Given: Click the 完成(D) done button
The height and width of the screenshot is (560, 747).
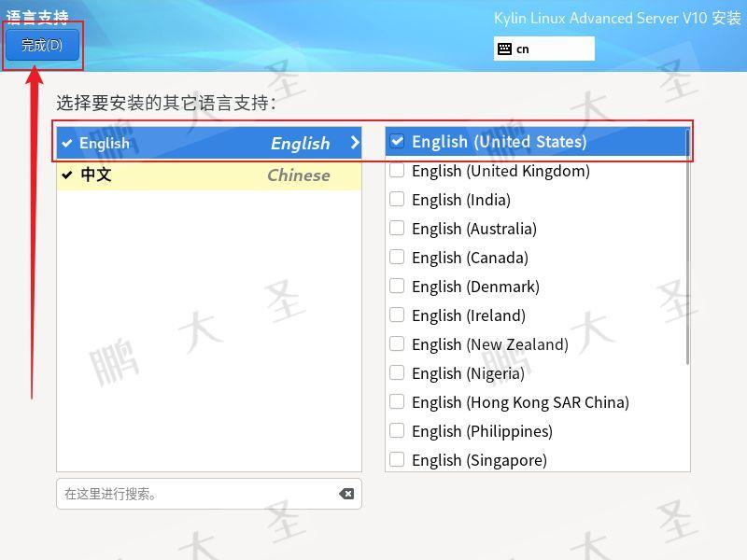Looking at the screenshot, I should click(x=42, y=45).
